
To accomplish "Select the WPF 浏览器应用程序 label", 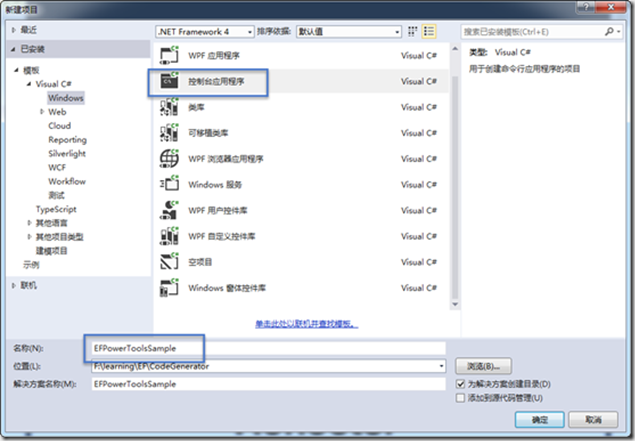I will pyautogui.click(x=226, y=159).
